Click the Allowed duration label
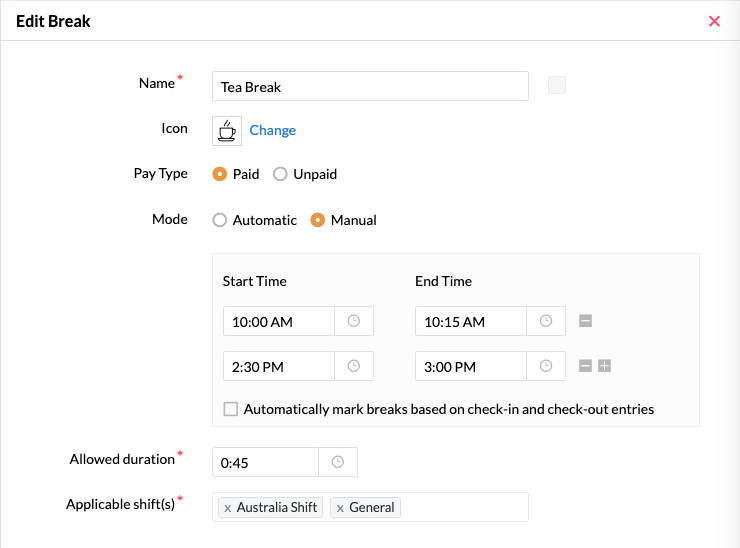740x548 pixels. tap(122, 459)
